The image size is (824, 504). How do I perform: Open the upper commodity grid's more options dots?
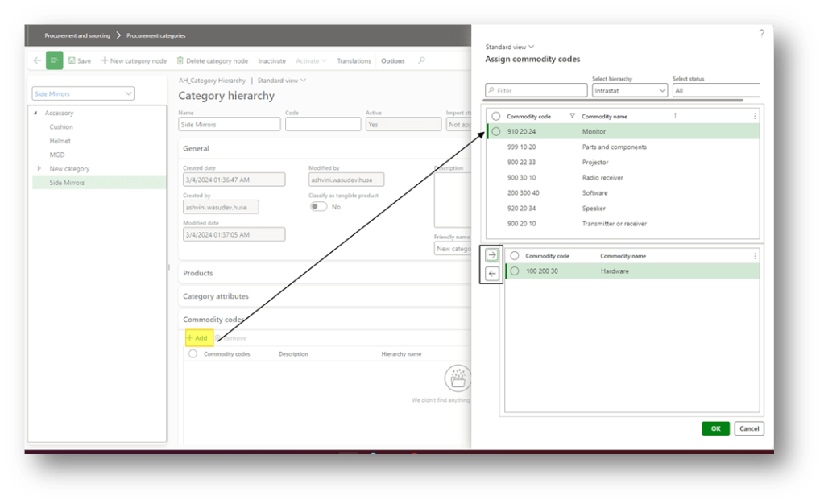coord(754,116)
